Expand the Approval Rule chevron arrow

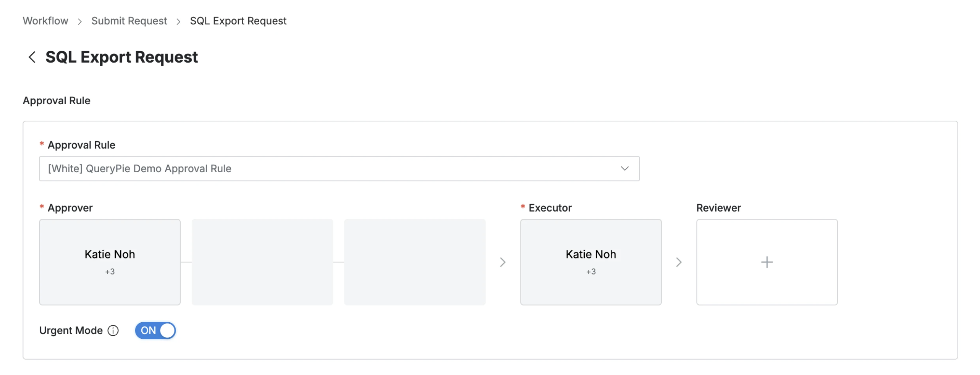click(624, 168)
